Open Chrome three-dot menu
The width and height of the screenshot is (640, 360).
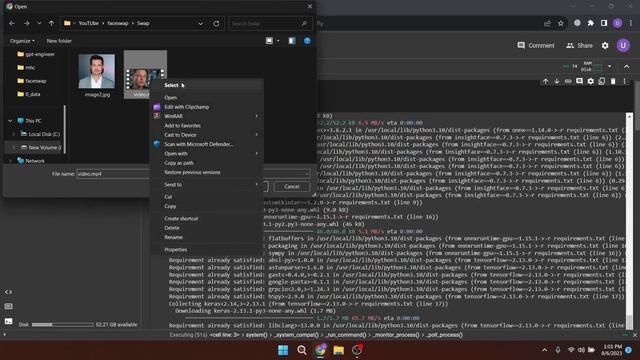[x=631, y=23]
